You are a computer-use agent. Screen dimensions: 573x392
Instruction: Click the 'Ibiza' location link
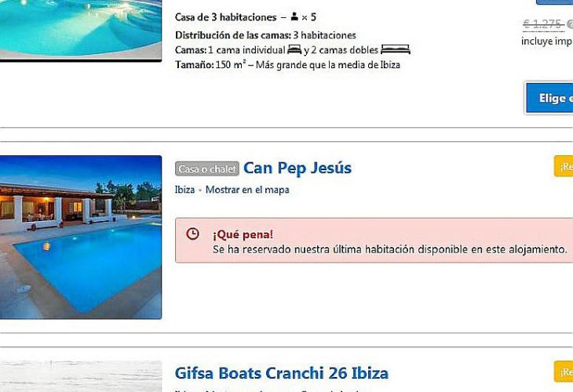click(x=184, y=190)
